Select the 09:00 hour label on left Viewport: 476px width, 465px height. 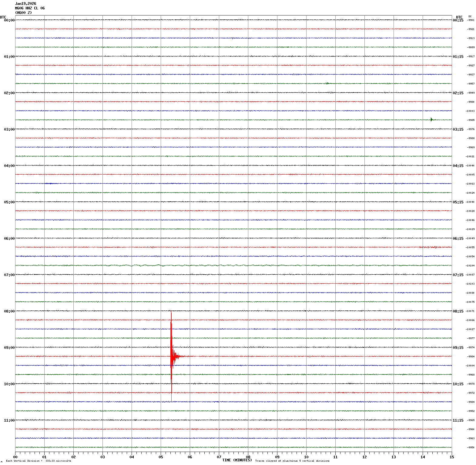coord(9,348)
